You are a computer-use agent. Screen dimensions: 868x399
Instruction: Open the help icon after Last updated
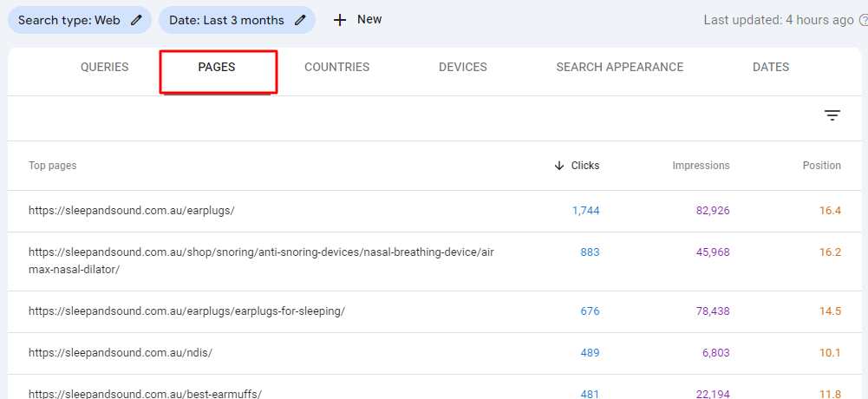pyautogui.click(x=863, y=21)
